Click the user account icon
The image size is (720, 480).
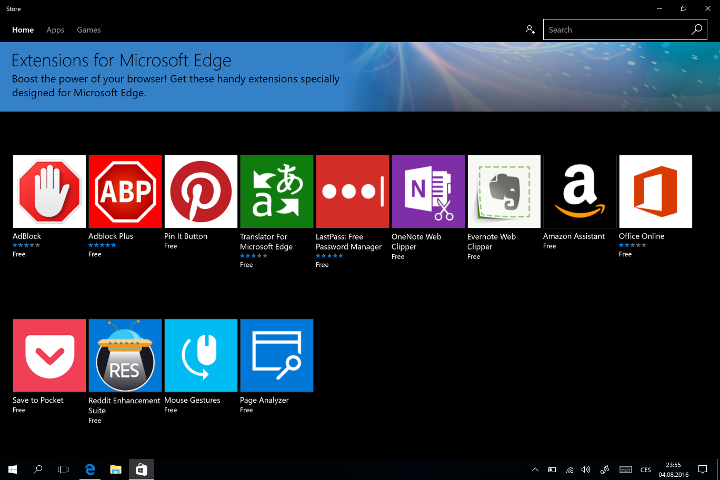coord(530,30)
